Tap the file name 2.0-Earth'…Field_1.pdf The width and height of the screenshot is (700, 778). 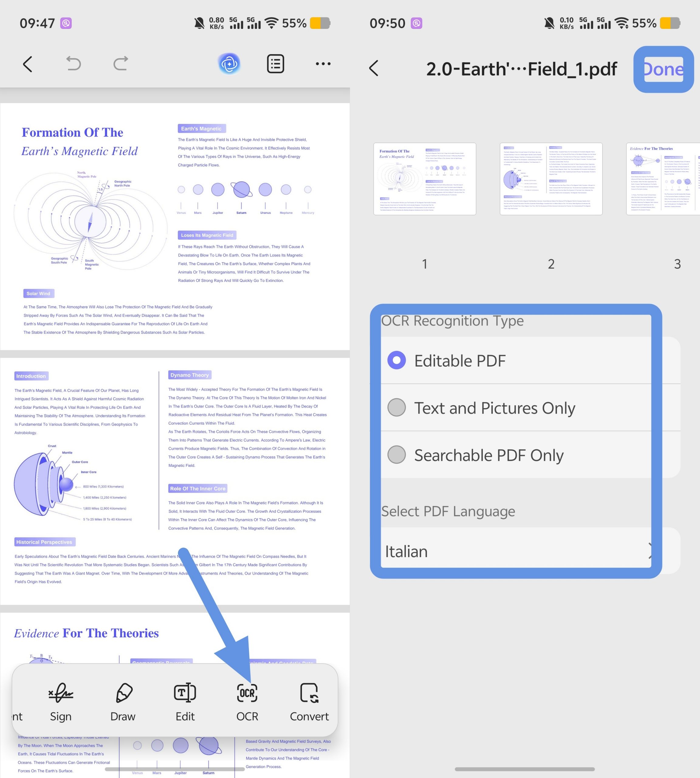[x=522, y=69]
